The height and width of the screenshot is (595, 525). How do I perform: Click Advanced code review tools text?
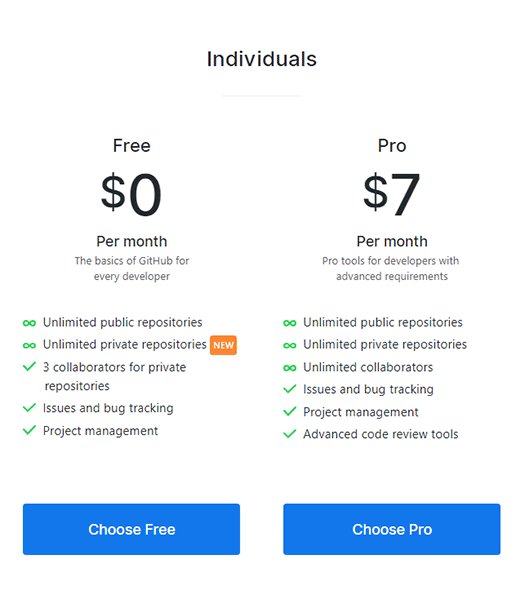(x=381, y=434)
